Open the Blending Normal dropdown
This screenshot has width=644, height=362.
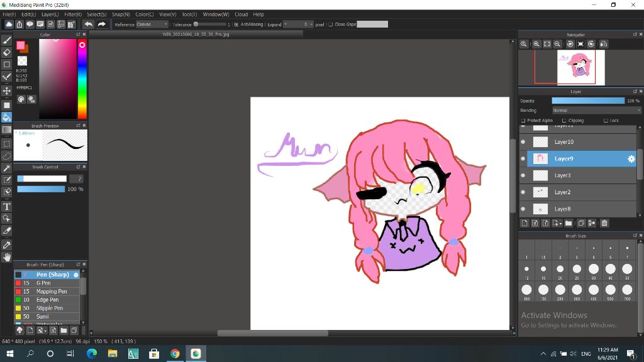click(x=596, y=111)
